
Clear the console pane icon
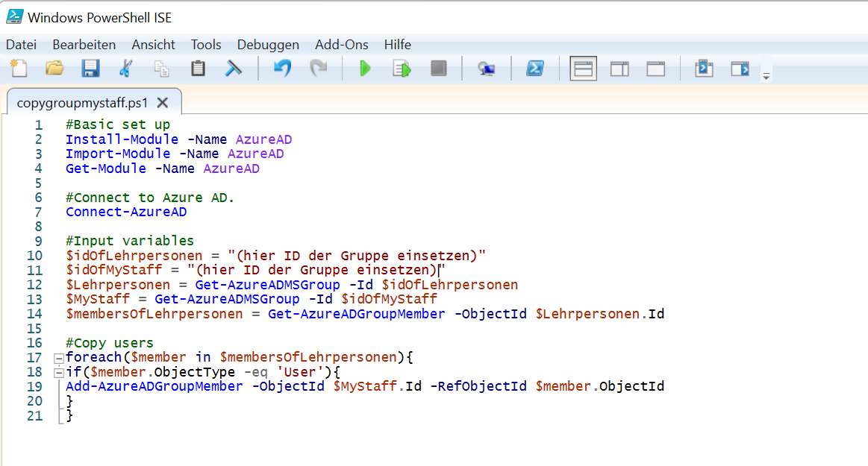[234, 69]
